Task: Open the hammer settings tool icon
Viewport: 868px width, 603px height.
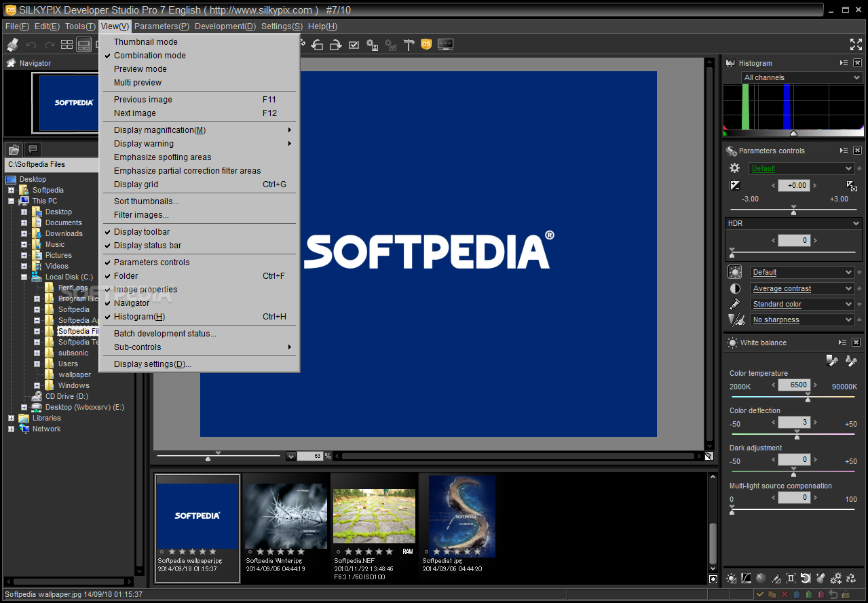Action: 409,45
